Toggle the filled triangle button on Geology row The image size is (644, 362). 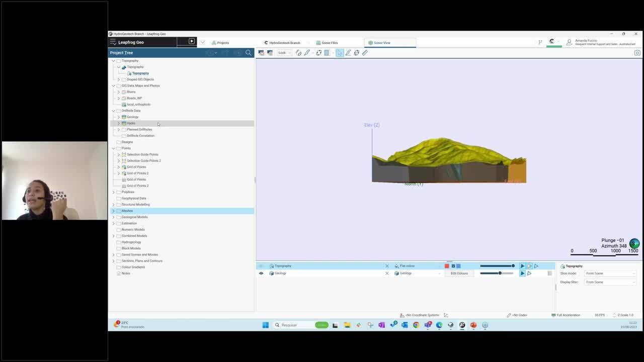[x=522, y=273]
